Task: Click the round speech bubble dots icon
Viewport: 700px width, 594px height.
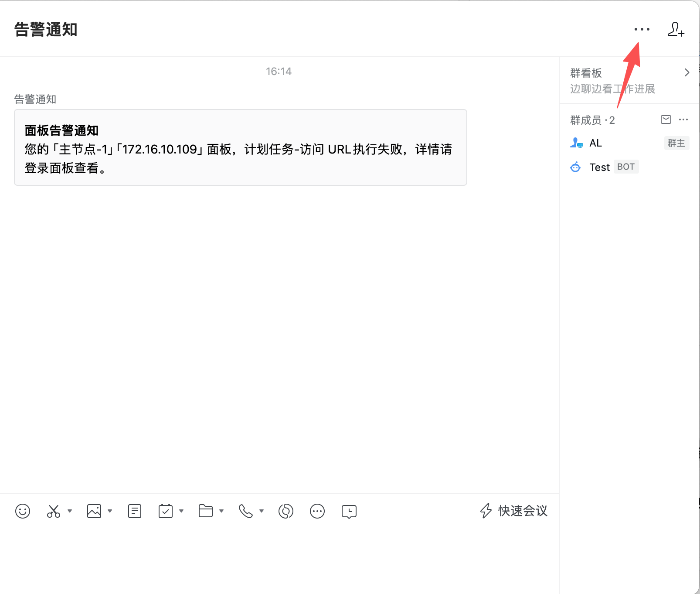Action: coord(317,511)
